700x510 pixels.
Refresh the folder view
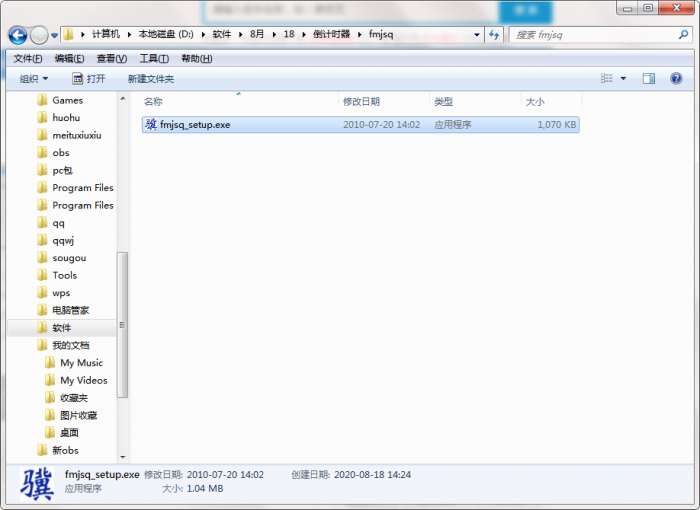494,34
